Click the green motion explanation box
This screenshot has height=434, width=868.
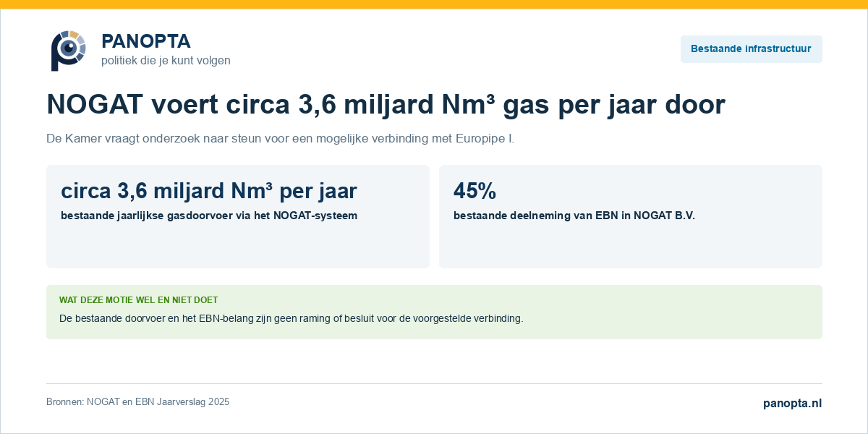coord(434,312)
